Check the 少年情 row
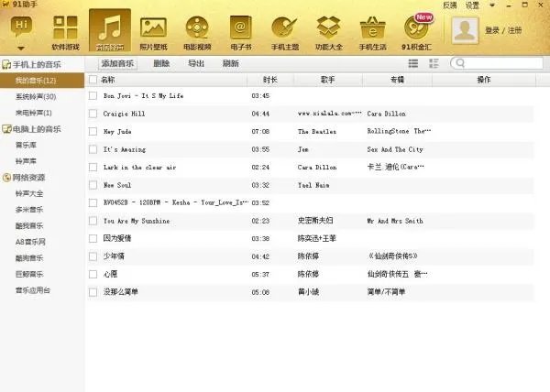 tap(93, 256)
